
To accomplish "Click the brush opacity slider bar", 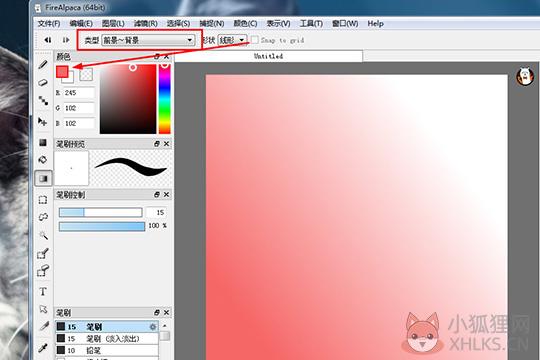I will [102, 226].
